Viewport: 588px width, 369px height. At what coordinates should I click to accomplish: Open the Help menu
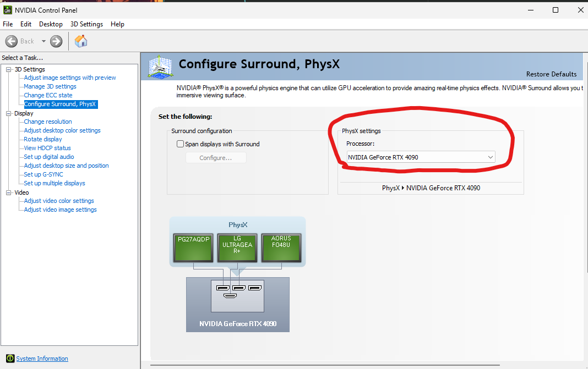point(117,24)
